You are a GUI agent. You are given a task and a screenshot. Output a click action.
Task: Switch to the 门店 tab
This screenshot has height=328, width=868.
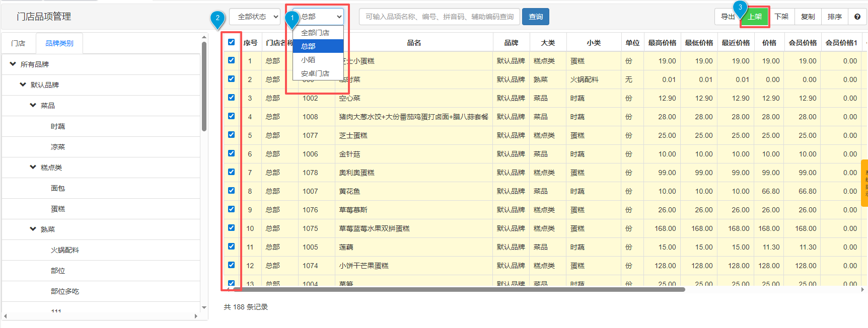coord(19,43)
